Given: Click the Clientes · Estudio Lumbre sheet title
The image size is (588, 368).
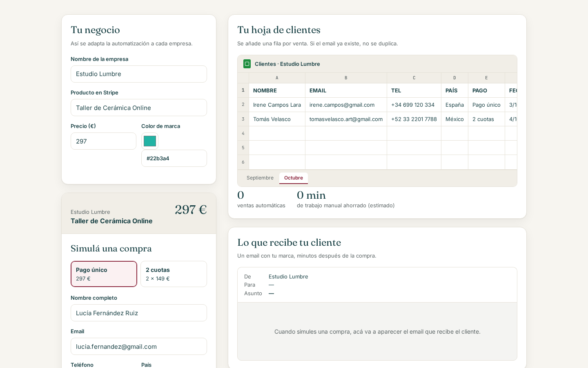Looking at the screenshot, I should pyautogui.click(x=287, y=64).
